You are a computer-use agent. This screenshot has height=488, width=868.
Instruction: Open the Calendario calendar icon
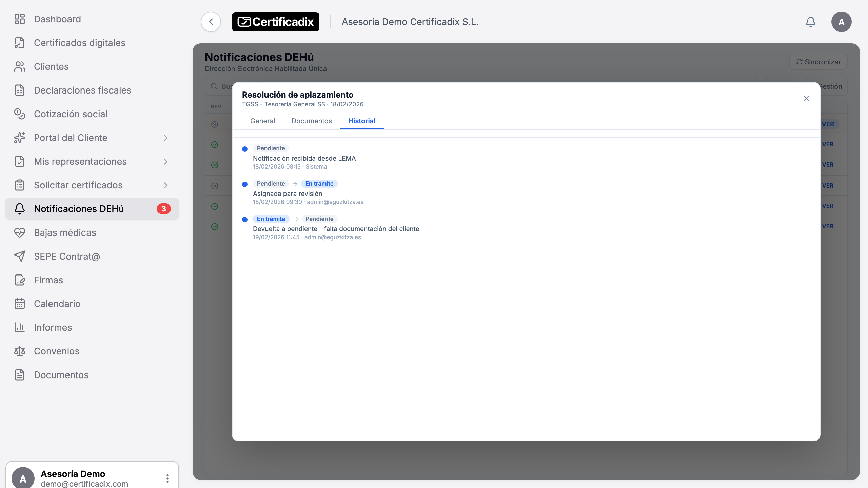pyautogui.click(x=20, y=304)
